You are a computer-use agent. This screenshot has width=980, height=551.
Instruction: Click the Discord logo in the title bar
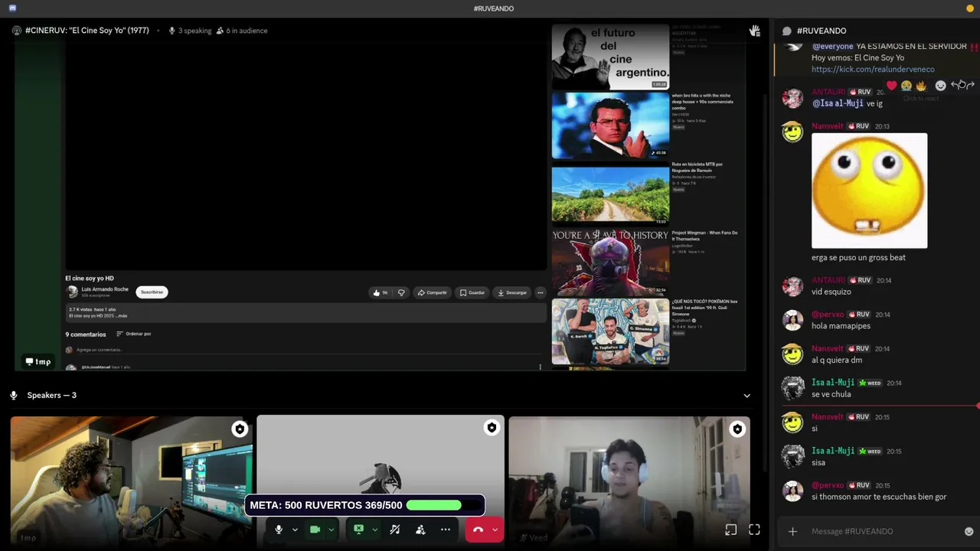click(x=12, y=8)
